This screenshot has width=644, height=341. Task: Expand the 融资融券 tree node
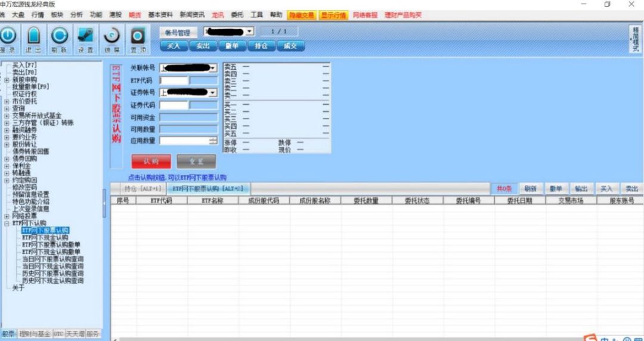pos(7,130)
